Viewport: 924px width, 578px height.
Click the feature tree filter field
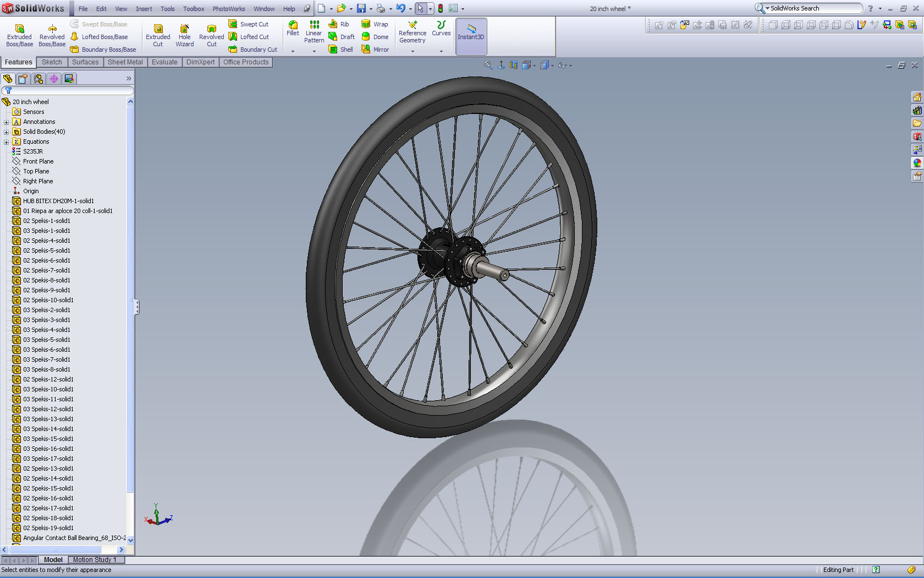[x=68, y=90]
